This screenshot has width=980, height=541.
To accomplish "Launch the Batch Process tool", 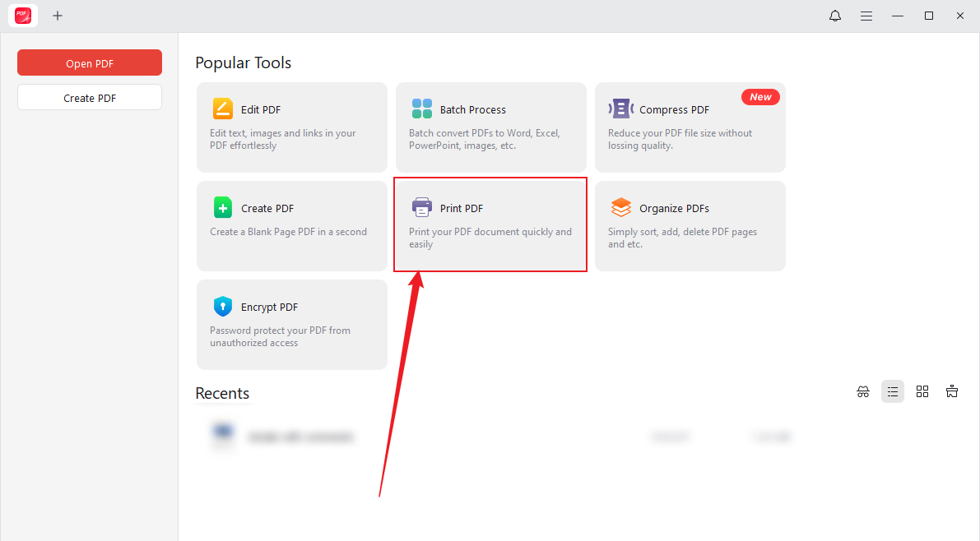I will pos(490,127).
